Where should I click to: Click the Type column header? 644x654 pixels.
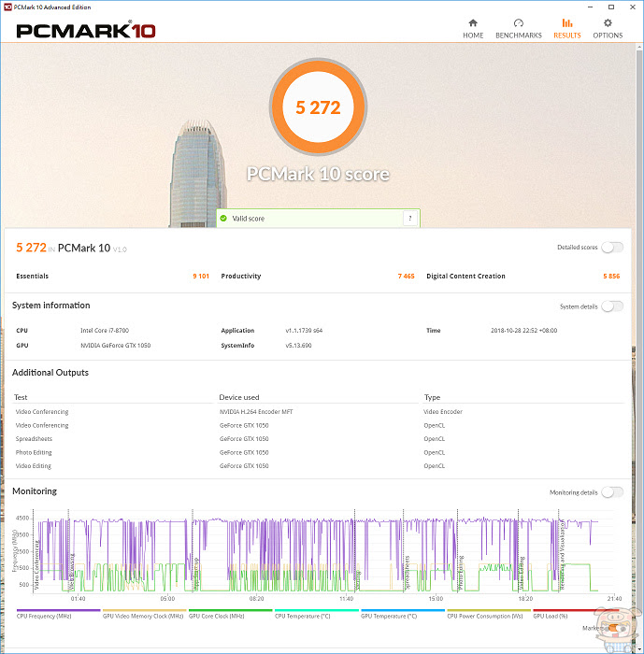pos(432,397)
